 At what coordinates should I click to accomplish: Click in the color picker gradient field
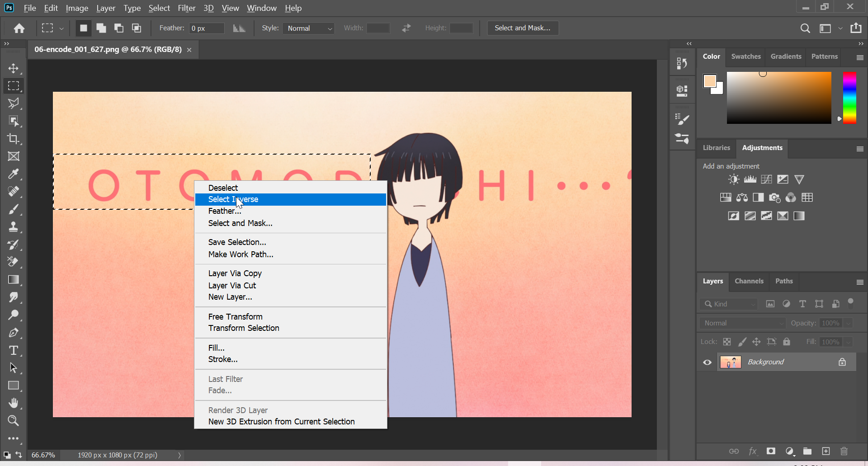(779, 98)
